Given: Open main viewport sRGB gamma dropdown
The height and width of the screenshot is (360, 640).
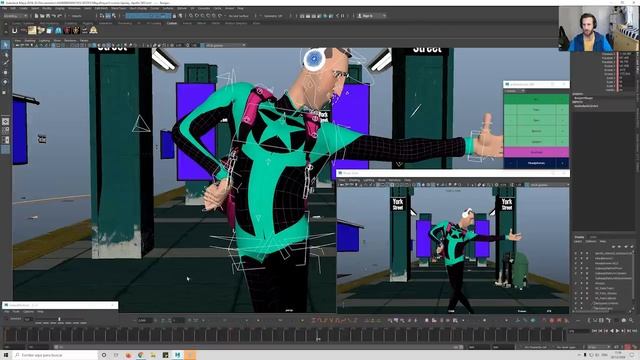Looking at the screenshot, I should click(224, 45).
